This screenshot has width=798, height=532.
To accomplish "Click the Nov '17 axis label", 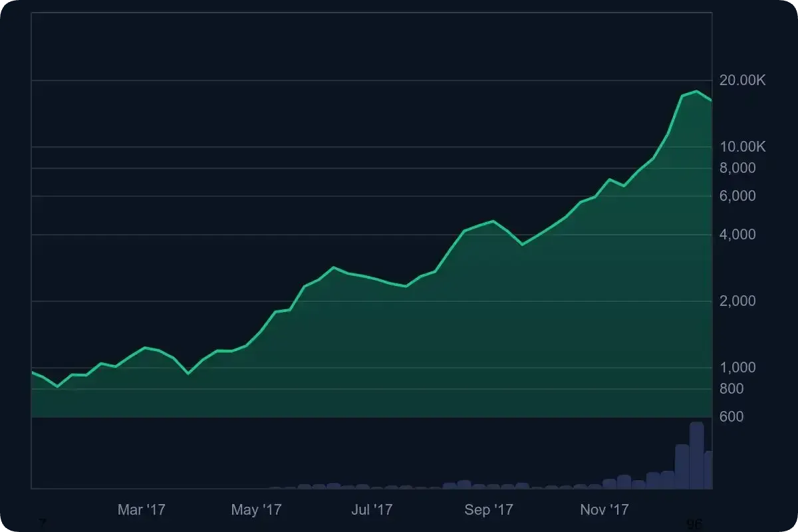I will point(602,509).
